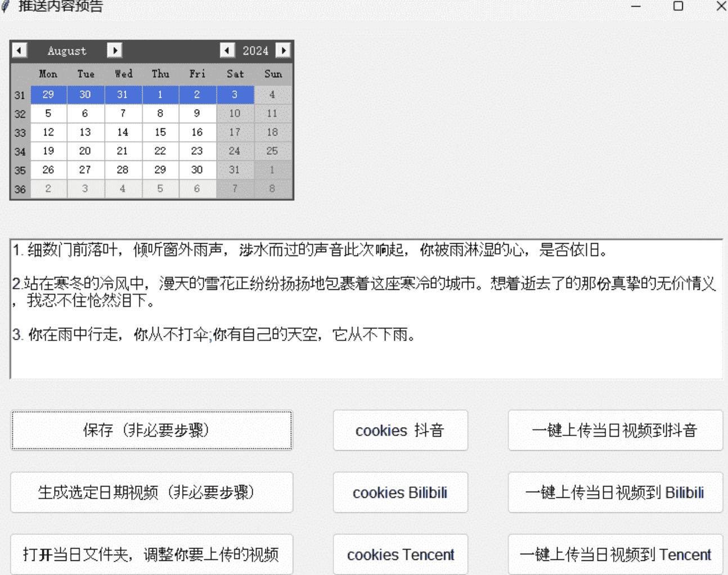Viewport: 728px width, 575px height.
Task: Select August 13 in the calendar
Action: (x=86, y=132)
